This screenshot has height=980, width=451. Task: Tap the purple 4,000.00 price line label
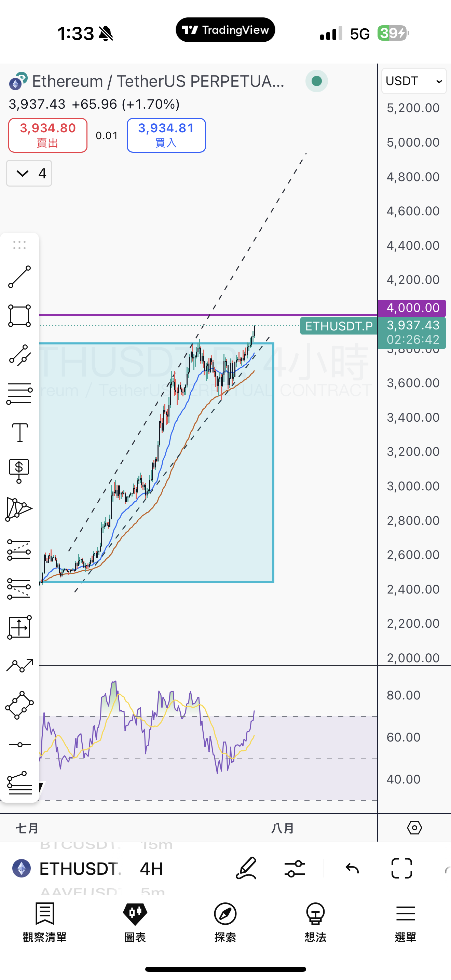point(412,308)
